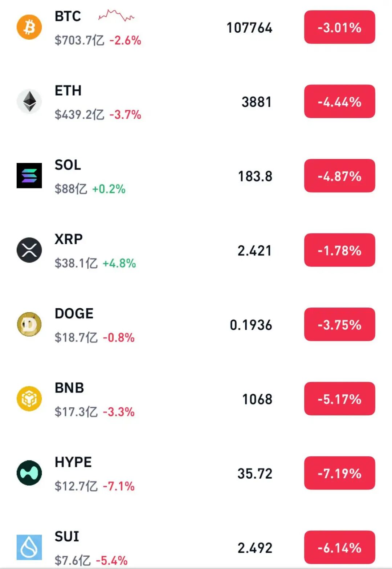Open the yellow BNB coin icon

point(29,399)
